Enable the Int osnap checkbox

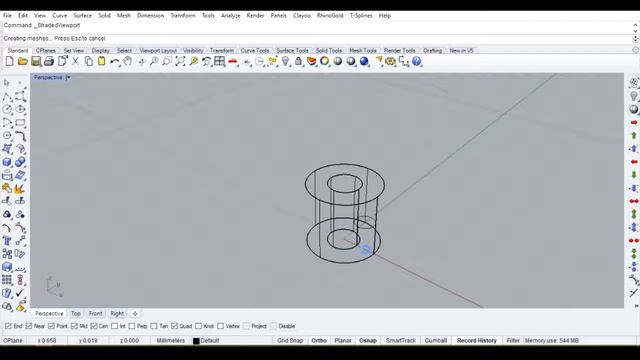(114, 326)
